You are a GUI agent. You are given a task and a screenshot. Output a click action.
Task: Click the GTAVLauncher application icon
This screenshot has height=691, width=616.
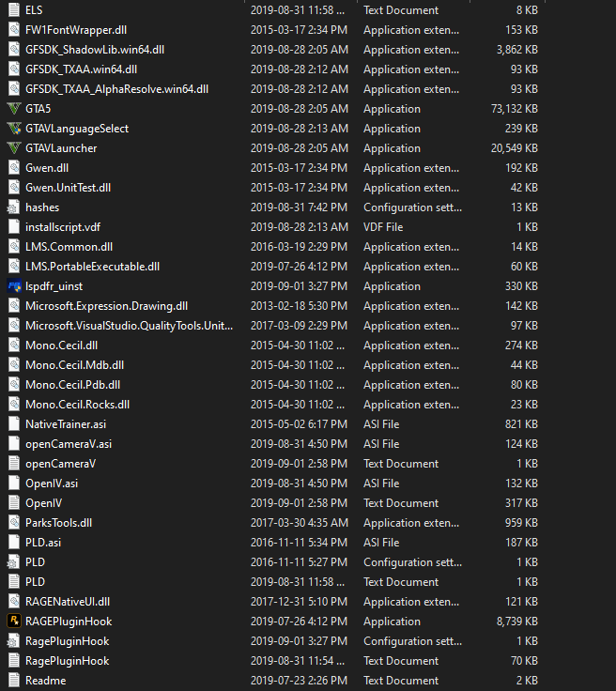point(14,148)
